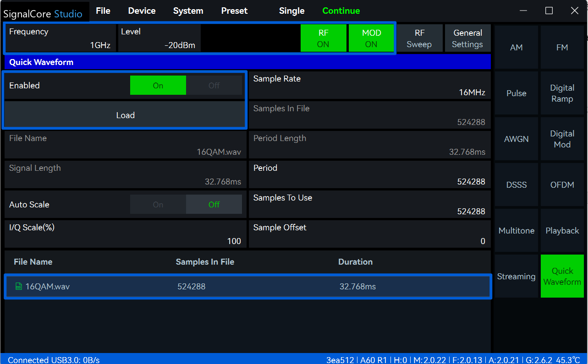Click the File Name column header
Screen dimensions: 588x364
coord(33,262)
